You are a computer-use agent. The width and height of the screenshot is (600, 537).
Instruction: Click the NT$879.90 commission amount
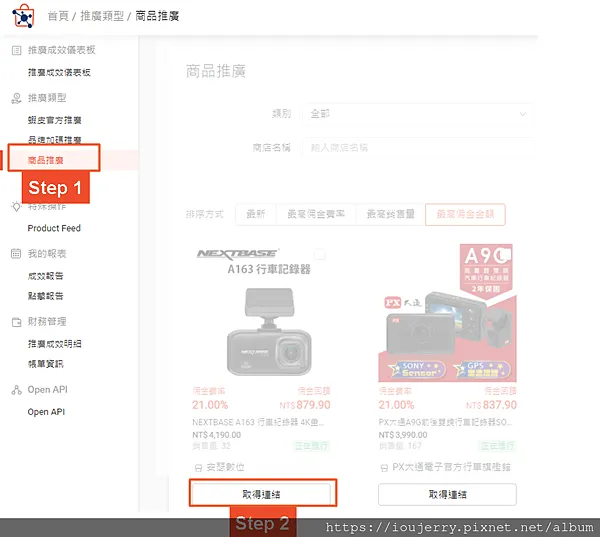pos(305,405)
